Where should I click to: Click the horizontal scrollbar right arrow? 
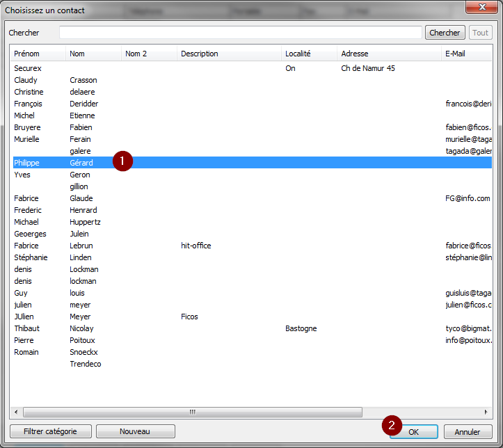point(487,412)
